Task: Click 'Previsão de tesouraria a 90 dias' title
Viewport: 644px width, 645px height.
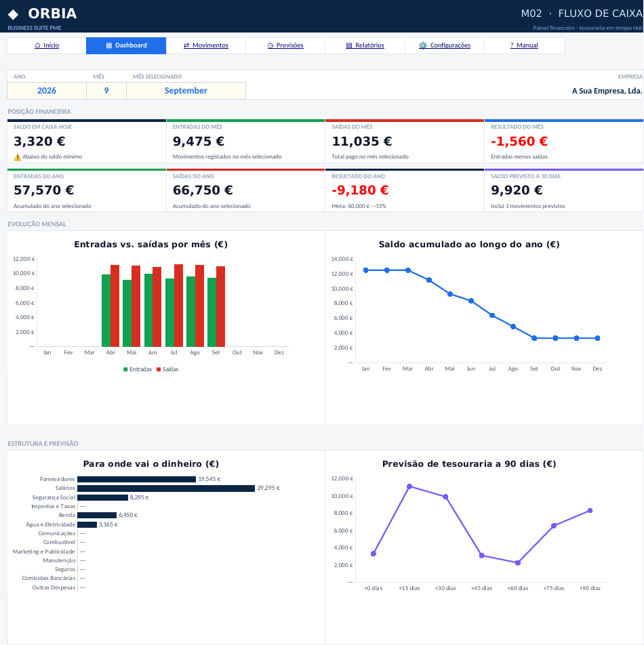Action: pyautogui.click(x=469, y=464)
